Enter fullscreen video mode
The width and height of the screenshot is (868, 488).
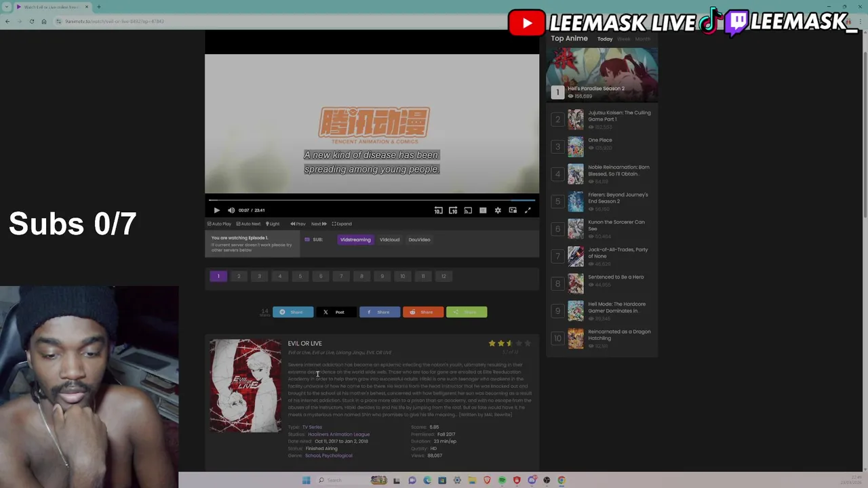pyautogui.click(x=528, y=210)
